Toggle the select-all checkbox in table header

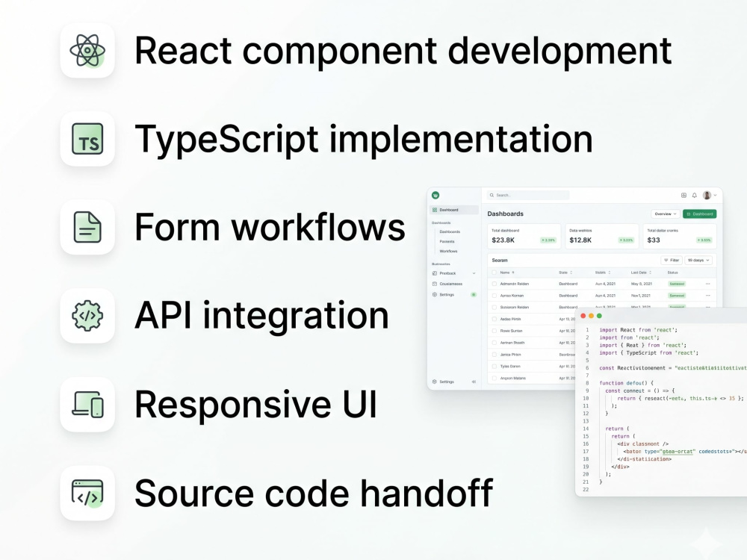494,273
